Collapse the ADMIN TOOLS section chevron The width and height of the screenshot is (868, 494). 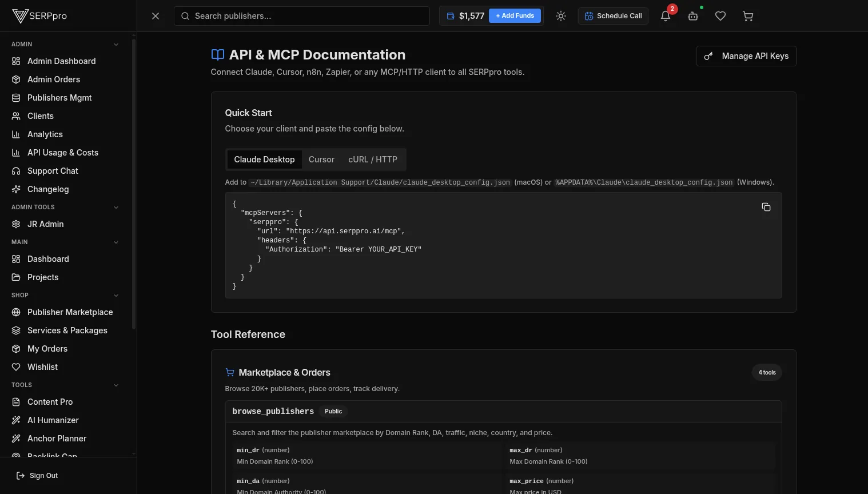pos(116,208)
